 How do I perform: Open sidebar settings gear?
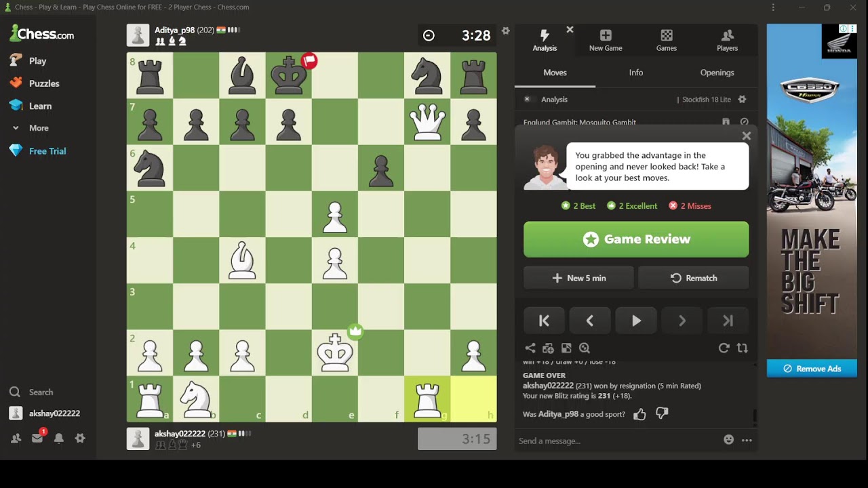tap(80, 439)
